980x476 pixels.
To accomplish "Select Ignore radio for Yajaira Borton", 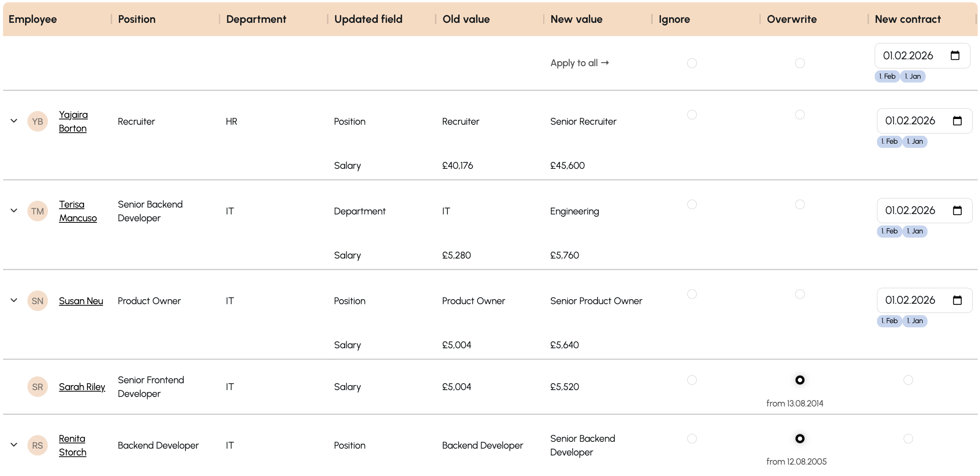I will pyautogui.click(x=692, y=114).
